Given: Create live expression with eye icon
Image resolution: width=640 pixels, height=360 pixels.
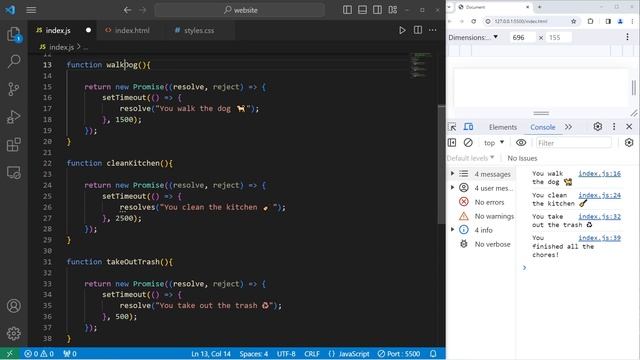Looking at the screenshot, I should 521,142.
